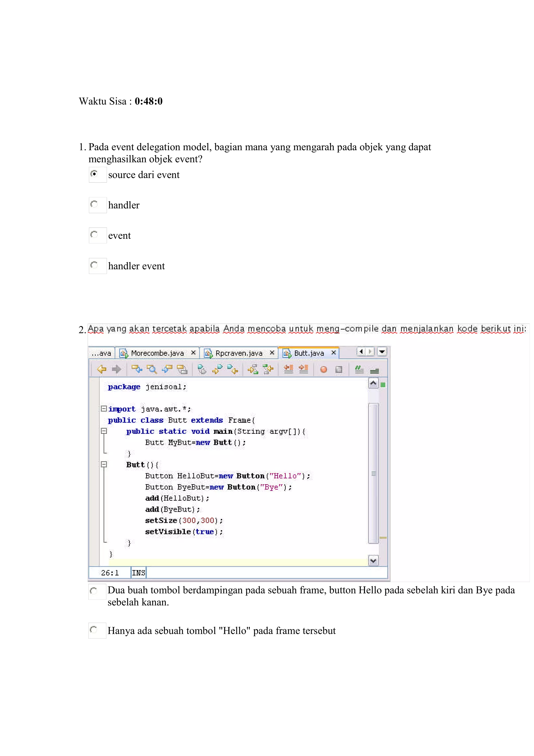Click the Comment lines toolbar icon
The height and width of the screenshot is (756, 534).
[x=359, y=369]
